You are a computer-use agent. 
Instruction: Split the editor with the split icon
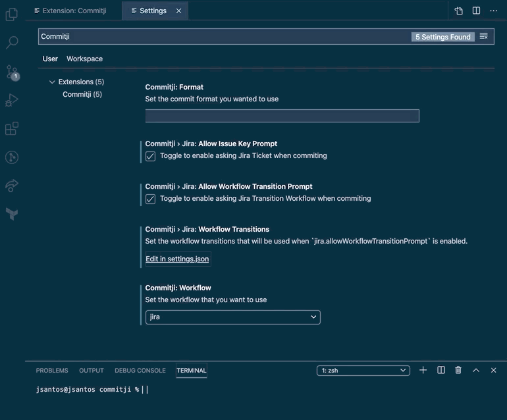coord(476,11)
